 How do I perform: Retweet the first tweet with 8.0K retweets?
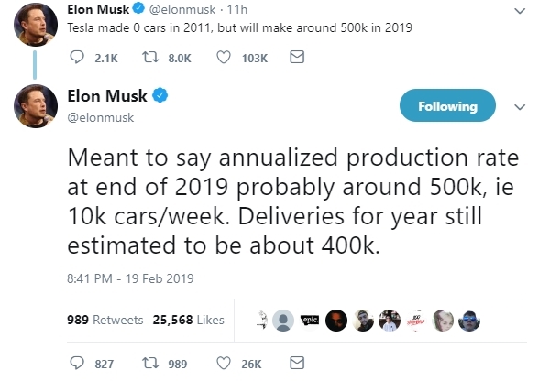coord(147,57)
